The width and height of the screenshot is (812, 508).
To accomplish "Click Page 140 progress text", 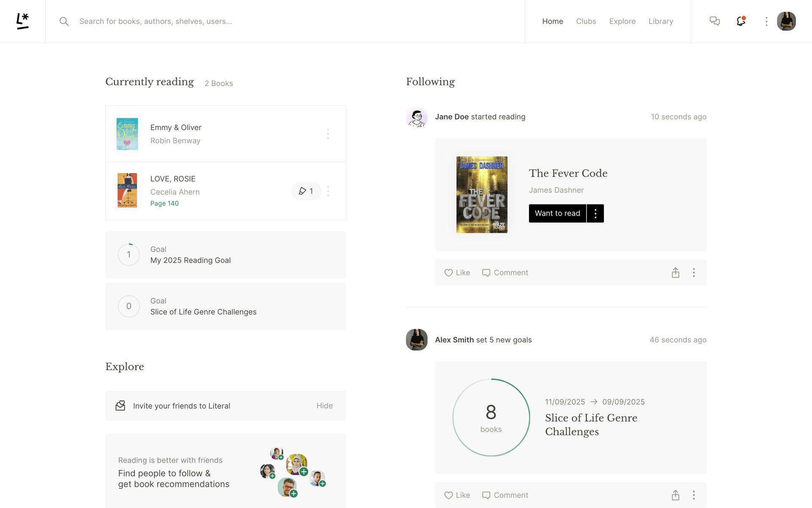I will click(165, 203).
